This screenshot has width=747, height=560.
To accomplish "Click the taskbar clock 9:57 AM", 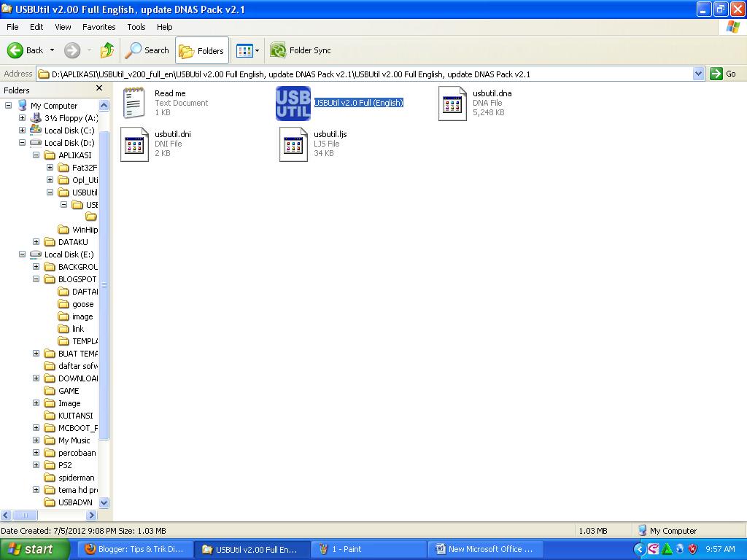I will click(720, 549).
